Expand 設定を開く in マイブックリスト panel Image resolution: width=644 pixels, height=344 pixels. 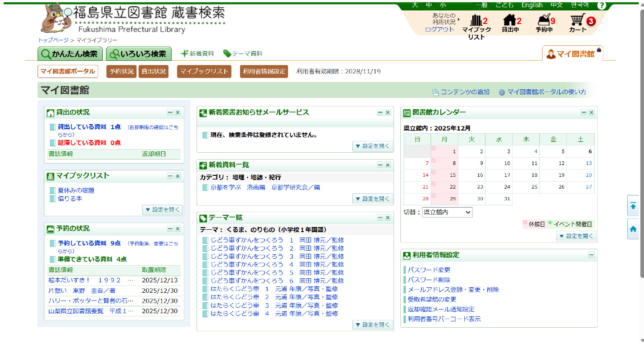tap(163, 210)
